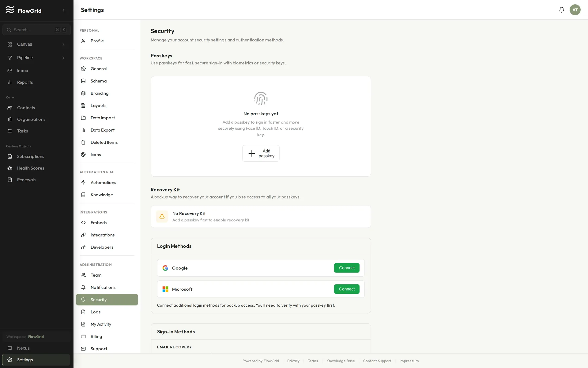
Task: Open the Knowledge Base footer link
Action: click(x=341, y=361)
